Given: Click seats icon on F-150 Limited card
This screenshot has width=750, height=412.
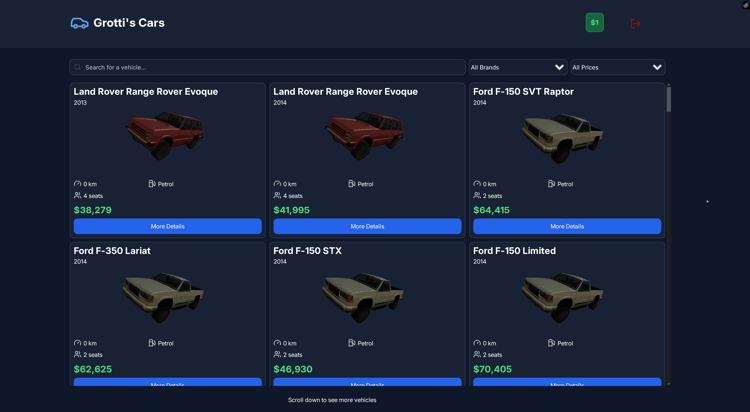Looking at the screenshot, I should (477, 355).
